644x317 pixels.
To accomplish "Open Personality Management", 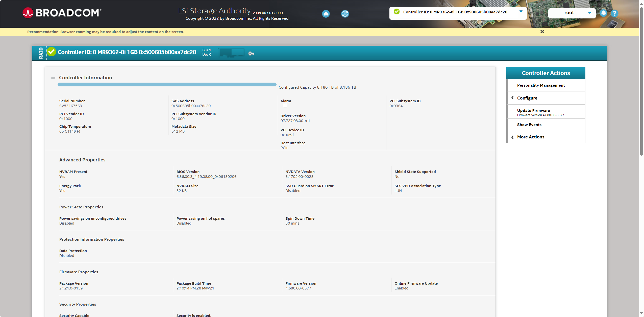I will (x=541, y=85).
